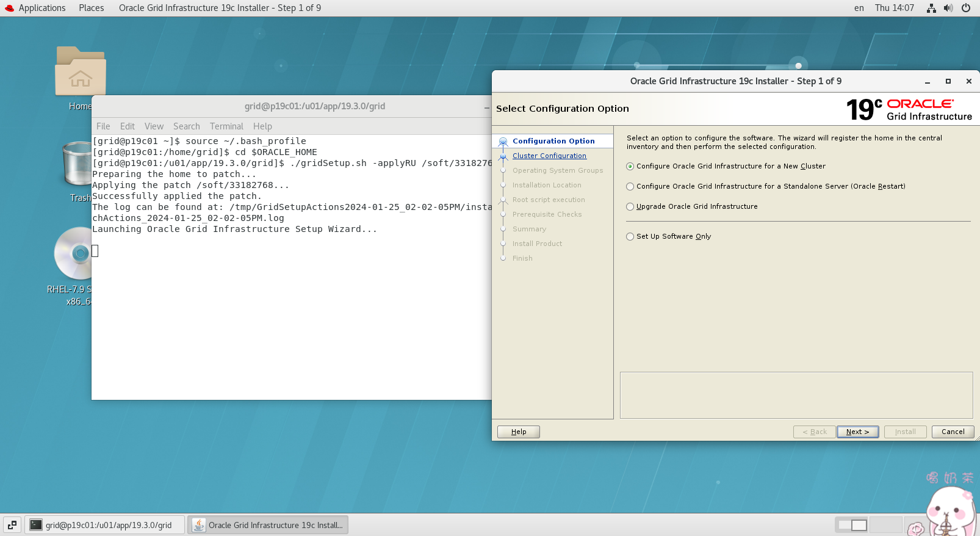Screen dimensions: 980x536
Task: Open the Cluster Configuration step link
Action: [549, 156]
